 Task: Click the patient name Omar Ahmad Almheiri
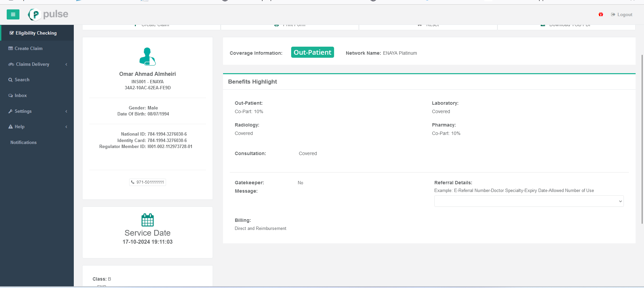148,74
